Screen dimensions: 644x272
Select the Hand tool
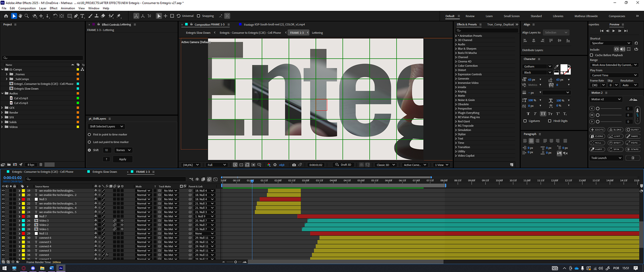tap(20, 16)
